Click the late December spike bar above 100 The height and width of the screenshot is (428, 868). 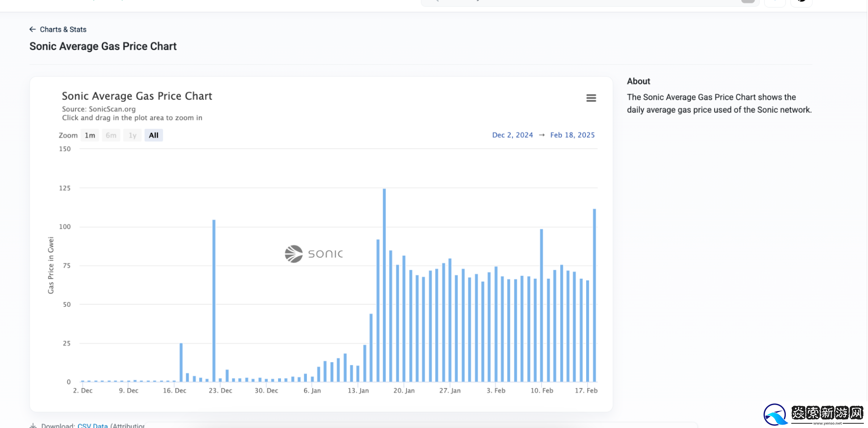(x=214, y=300)
